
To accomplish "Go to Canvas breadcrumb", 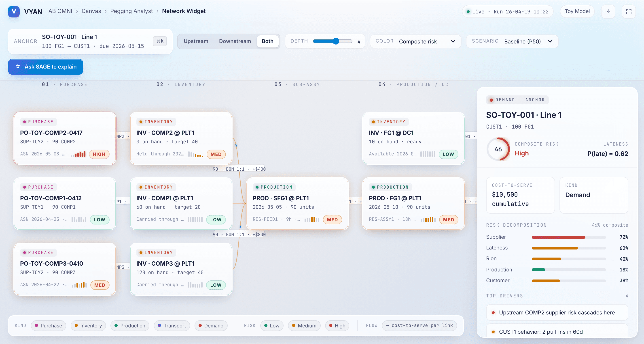I will pyautogui.click(x=91, y=11).
